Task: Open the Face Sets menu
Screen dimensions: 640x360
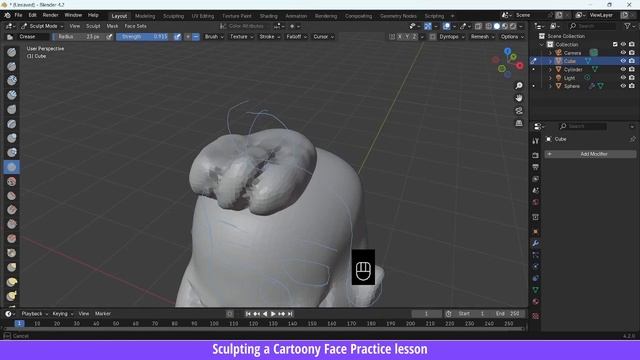Action: tap(136, 26)
